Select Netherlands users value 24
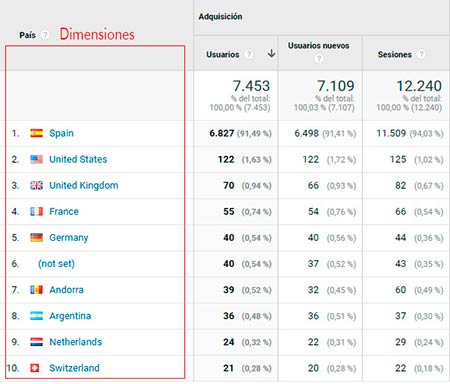This screenshot has height=384, width=450. 229,342
